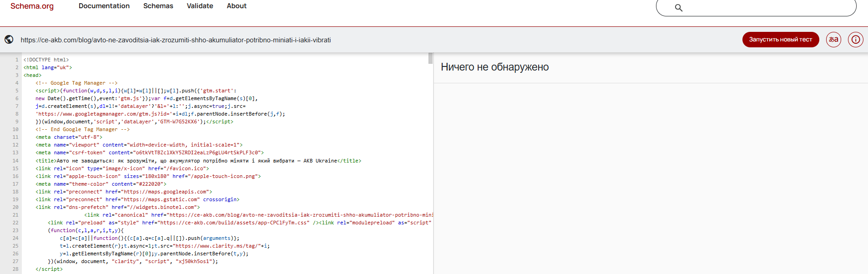This screenshot has width=868, height=274.
Task: Click the favicon.ico link line
Action: coord(122,168)
